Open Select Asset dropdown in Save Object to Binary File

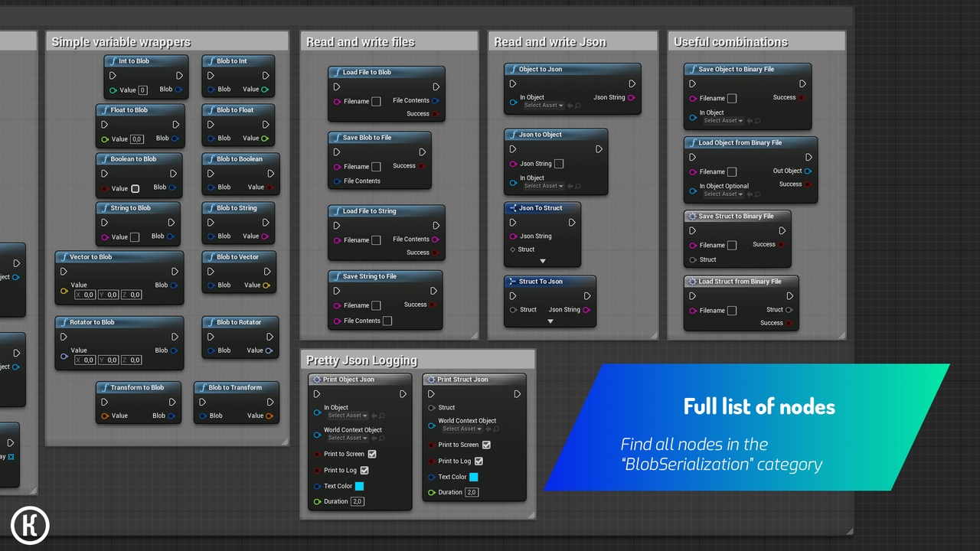tap(724, 120)
